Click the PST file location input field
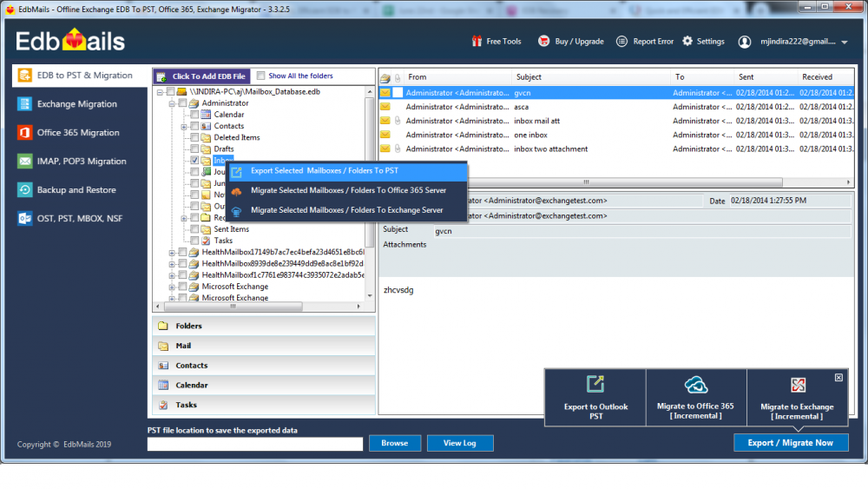 pos(255,444)
